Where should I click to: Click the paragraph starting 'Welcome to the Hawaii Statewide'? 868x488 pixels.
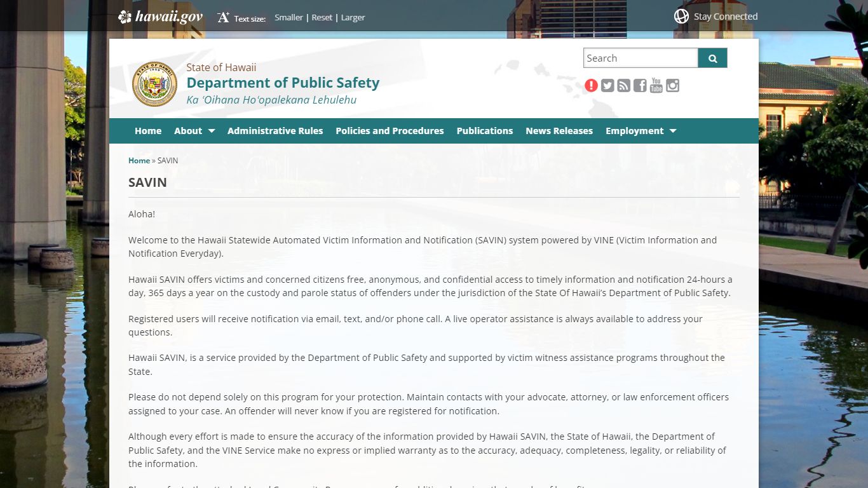tap(423, 247)
